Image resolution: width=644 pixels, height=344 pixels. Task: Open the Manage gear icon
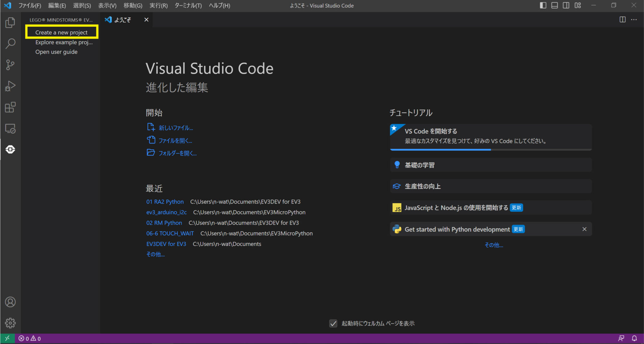point(10,323)
